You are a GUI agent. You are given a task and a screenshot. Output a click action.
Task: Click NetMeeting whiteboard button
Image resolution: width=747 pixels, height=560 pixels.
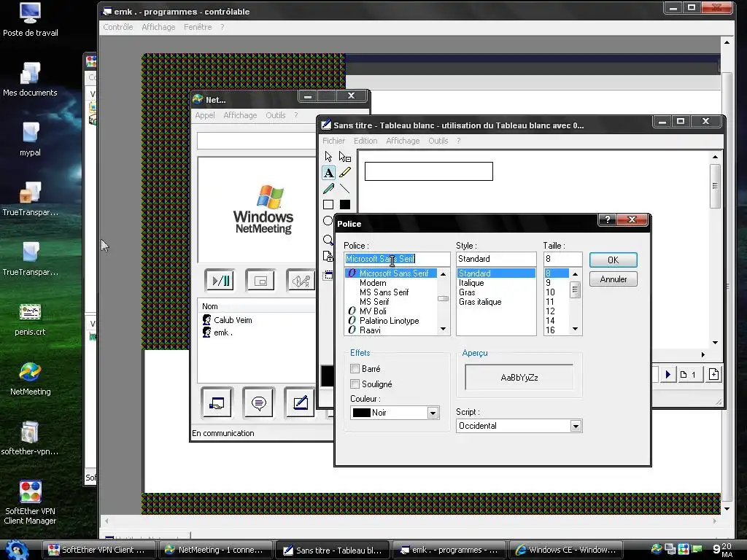pyautogui.click(x=300, y=402)
